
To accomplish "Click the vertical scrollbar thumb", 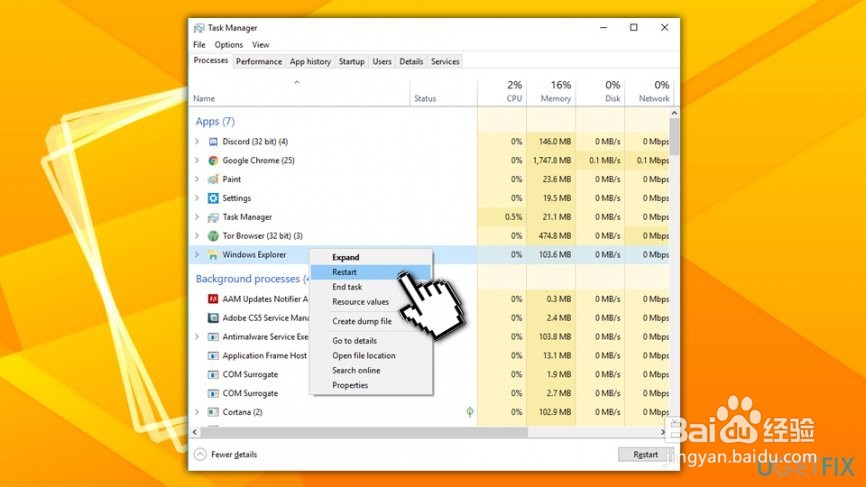I will [674, 136].
